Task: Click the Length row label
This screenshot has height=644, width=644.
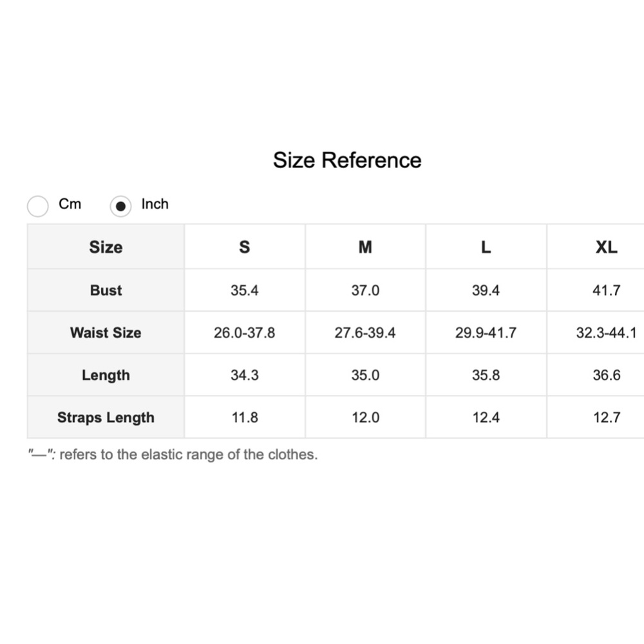Action: click(106, 375)
